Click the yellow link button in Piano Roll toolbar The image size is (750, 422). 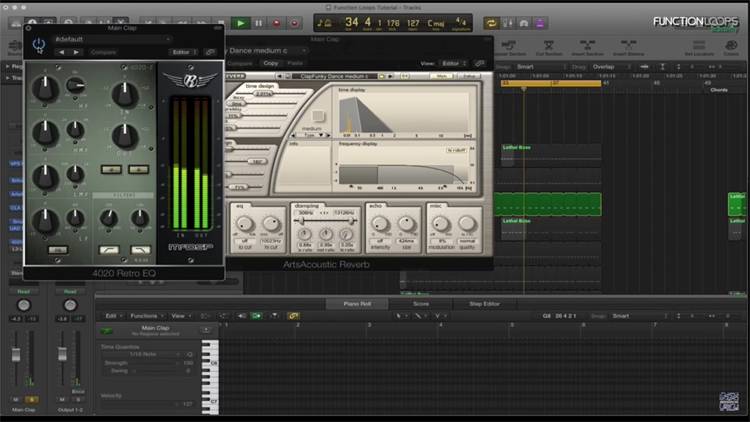pyautogui.click(x=294, y=315)
